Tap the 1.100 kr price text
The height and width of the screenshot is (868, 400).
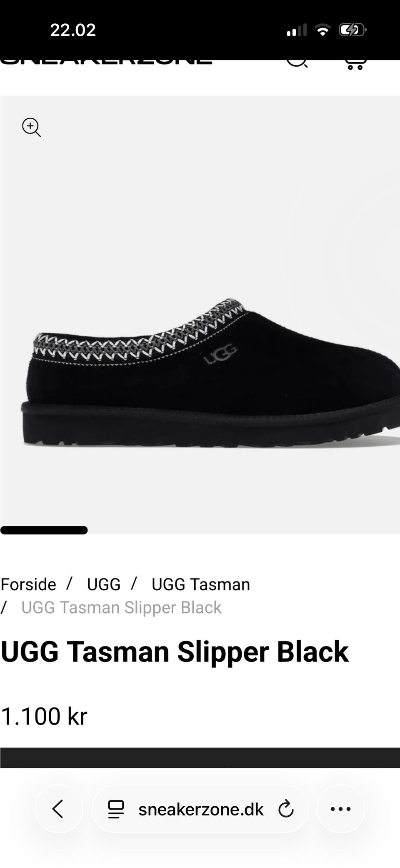[x=44, y=716]
